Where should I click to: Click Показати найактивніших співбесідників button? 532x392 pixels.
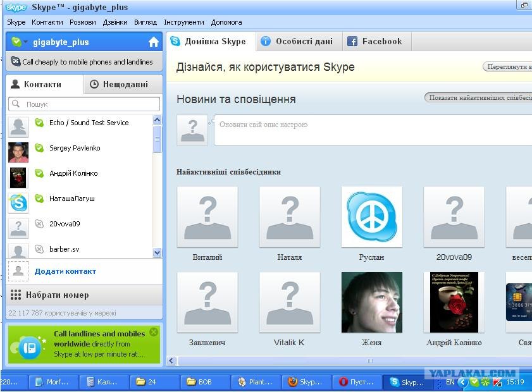point(478,97)
